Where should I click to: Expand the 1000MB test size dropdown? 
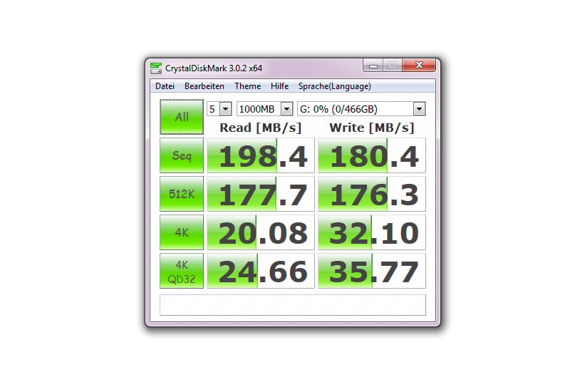286,109
